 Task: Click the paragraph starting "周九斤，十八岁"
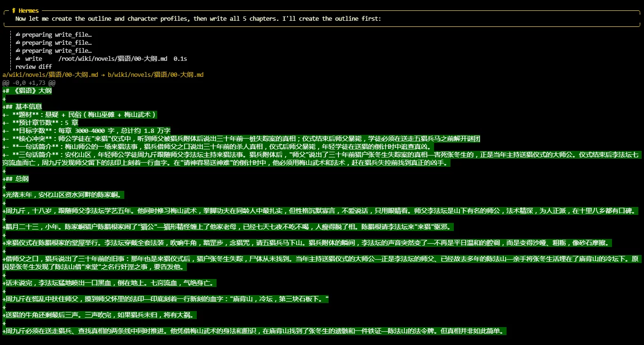321,211
